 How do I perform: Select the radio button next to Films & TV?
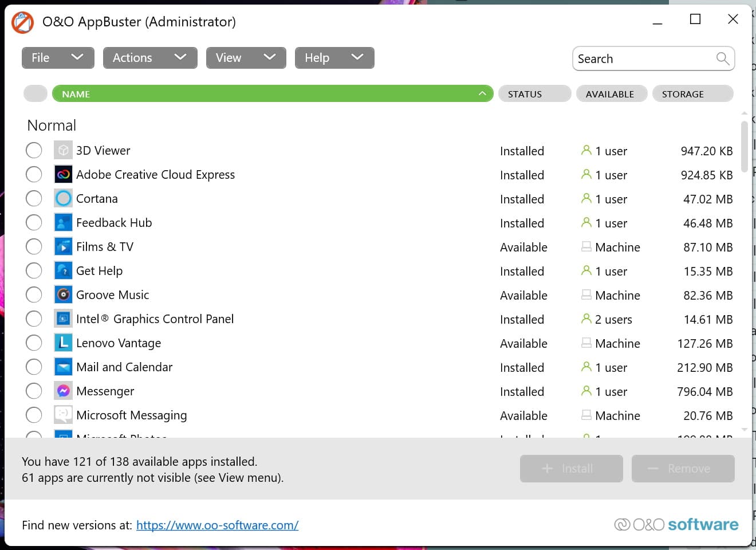point(34,246)
